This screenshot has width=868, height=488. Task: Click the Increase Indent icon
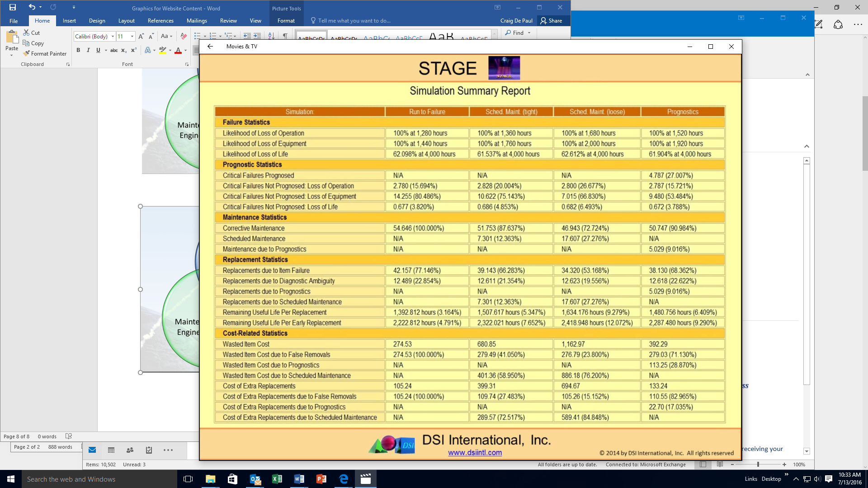tap(257, 36)
